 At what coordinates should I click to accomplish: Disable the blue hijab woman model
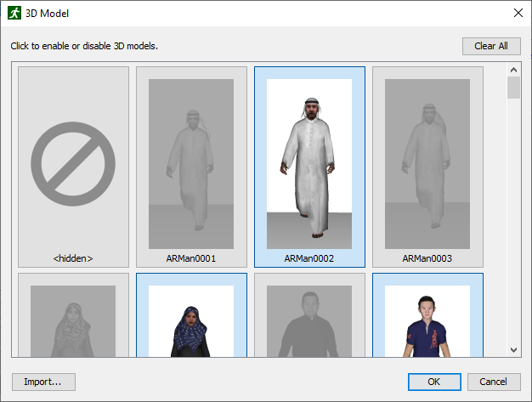tap(191, 315)
